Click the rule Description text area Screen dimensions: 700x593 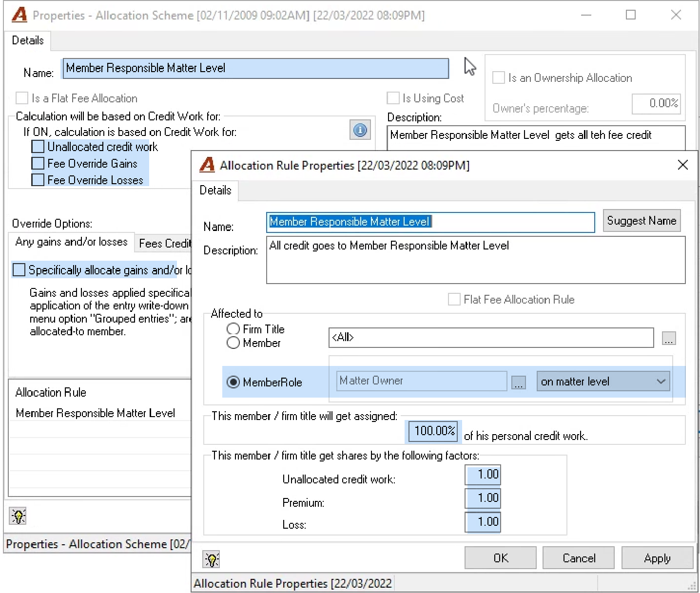pyautogui.click(x=476, y=260)
